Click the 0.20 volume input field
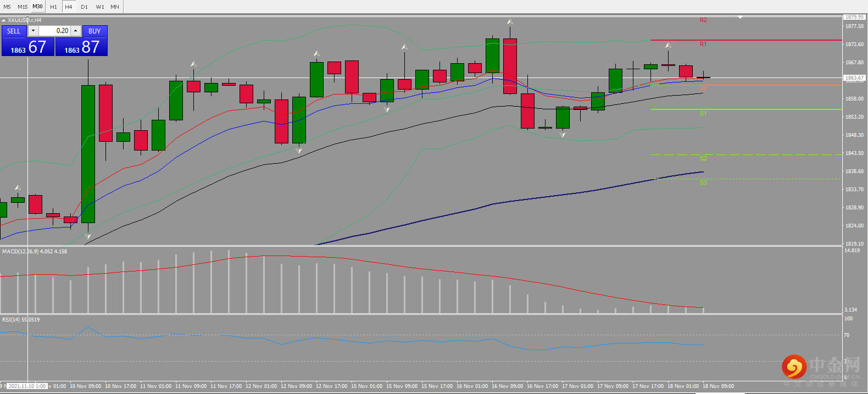The image size is (868, 394). (x=54, y=31)
